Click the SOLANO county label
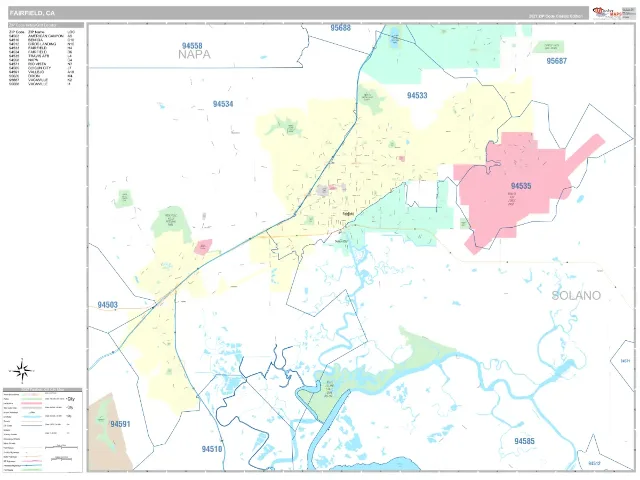This screenshot has width=640, height=480. [576, 296]
